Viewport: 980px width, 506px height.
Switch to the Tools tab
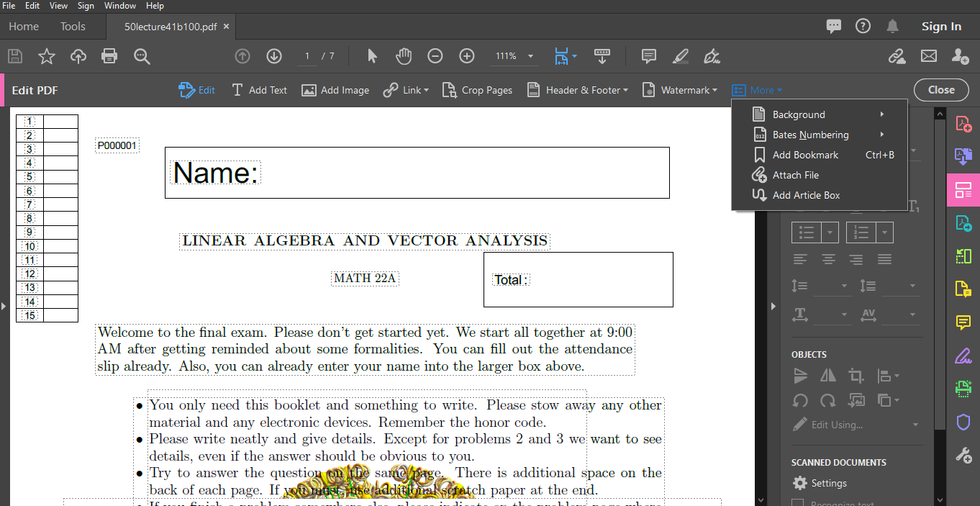click(73, 27)
